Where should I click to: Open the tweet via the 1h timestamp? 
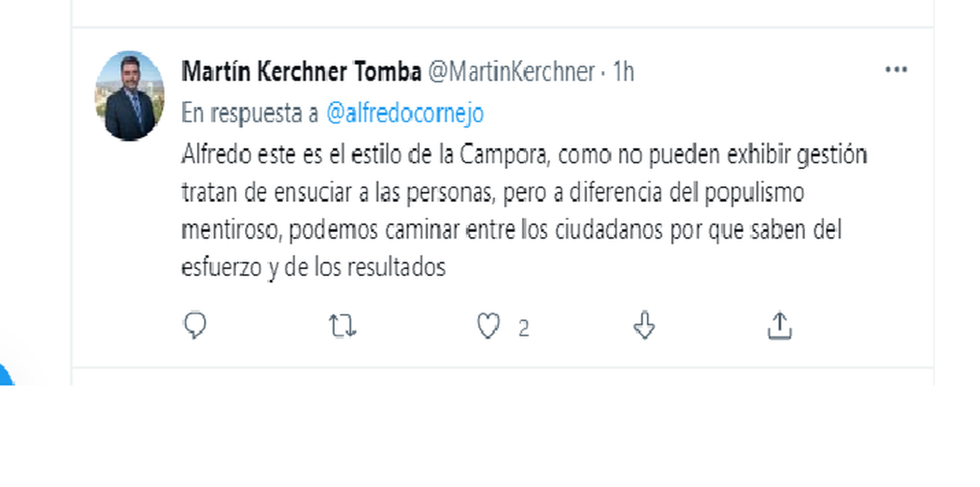622,72
